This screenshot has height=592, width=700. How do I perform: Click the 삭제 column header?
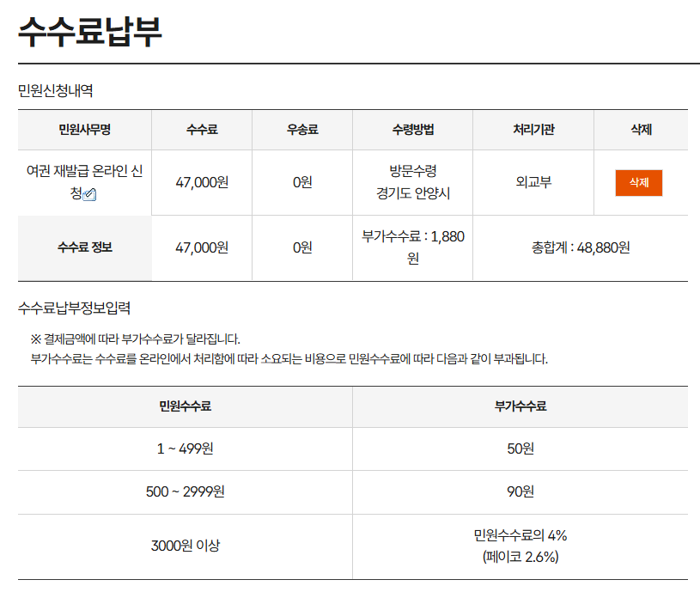pyautogui.click(x=636, y=129)
